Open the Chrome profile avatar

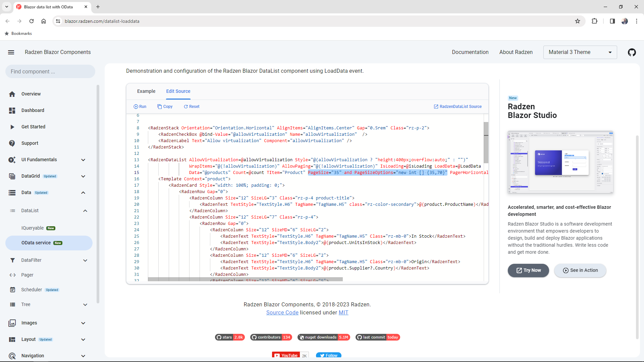coord(625,21)
